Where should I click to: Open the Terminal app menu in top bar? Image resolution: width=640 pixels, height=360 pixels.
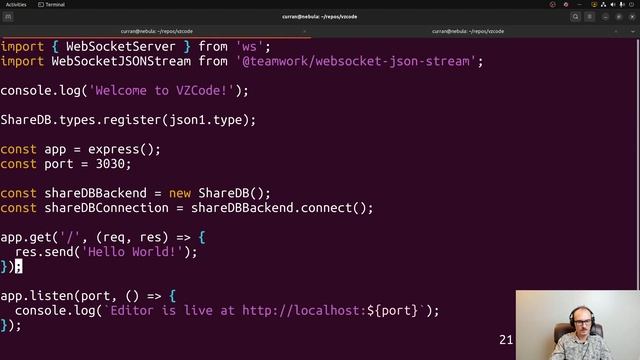[51, 4]
